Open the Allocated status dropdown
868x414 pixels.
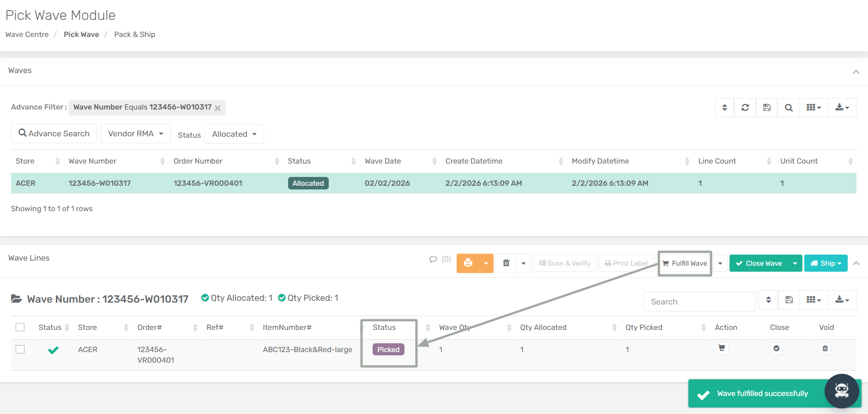(234, 134)
